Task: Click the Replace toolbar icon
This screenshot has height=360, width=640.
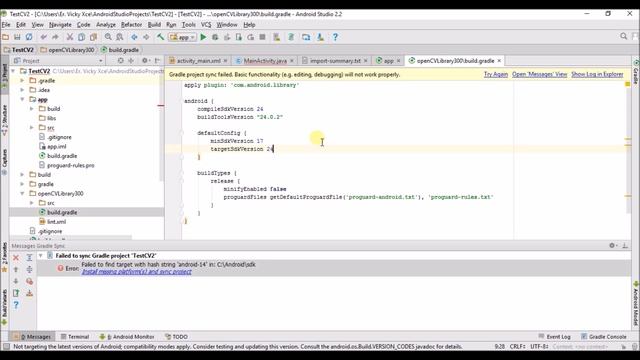Action: 120,37
